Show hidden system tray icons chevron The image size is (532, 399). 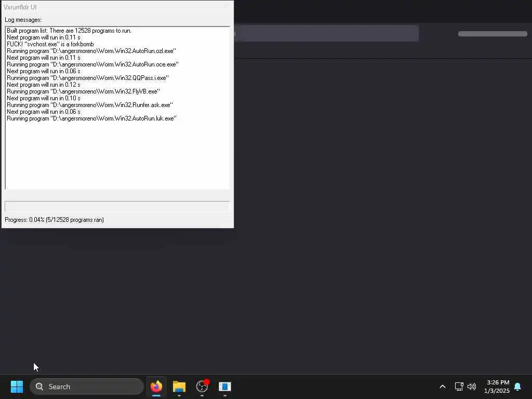[x=443, y=387]
